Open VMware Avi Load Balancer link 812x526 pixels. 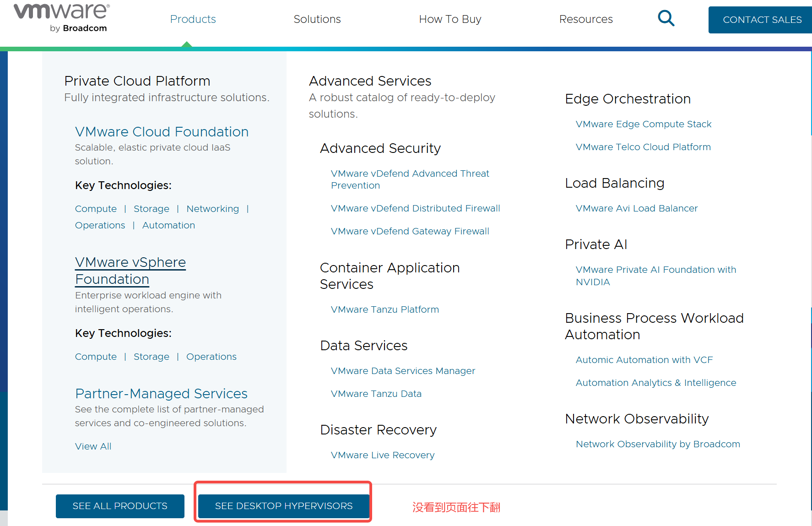637,208
